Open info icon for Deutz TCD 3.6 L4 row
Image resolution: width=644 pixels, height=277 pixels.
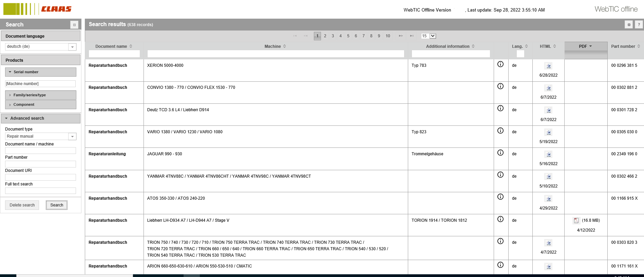point(500,108)
